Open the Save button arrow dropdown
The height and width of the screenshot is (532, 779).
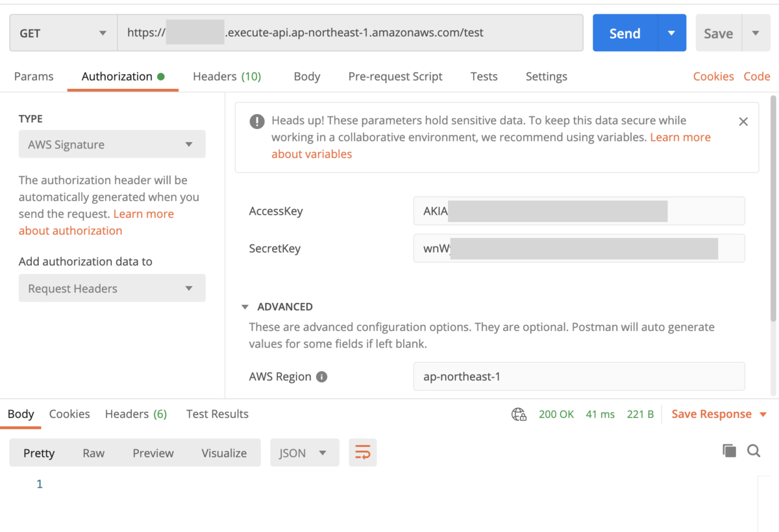coord(756,33)
